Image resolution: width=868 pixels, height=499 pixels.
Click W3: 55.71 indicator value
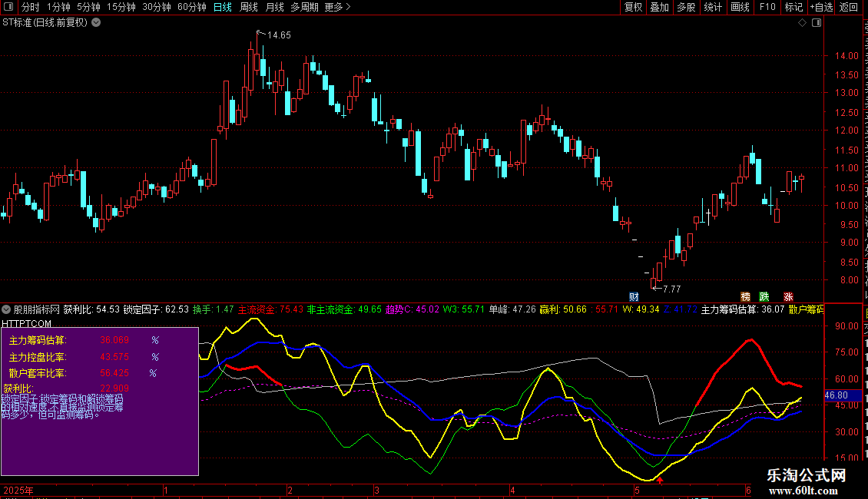pos(464,309)
